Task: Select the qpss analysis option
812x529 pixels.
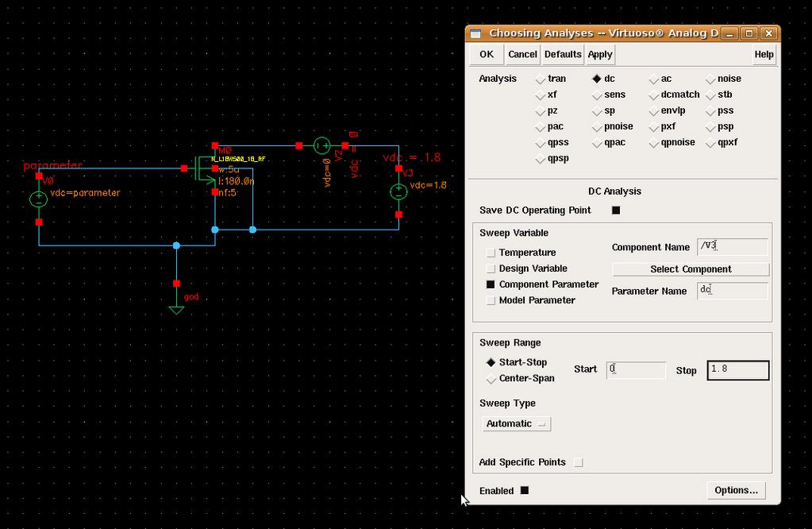Action: point(541,142)
